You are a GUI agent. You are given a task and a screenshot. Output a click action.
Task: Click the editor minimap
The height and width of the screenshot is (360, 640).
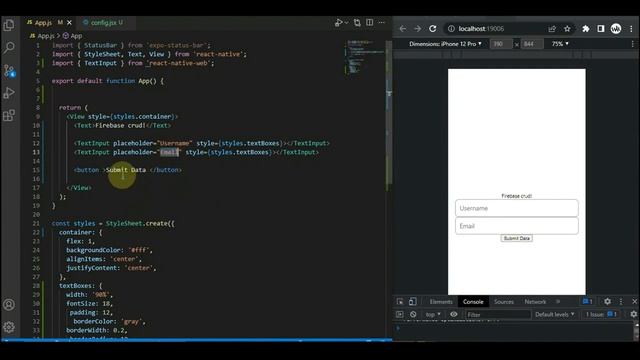(364, 57)
